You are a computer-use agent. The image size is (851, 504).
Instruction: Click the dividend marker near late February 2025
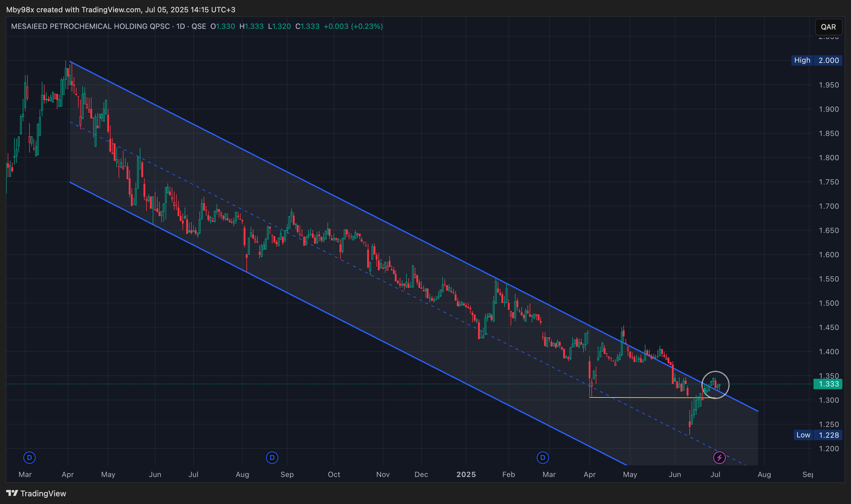tap(543, 457)
